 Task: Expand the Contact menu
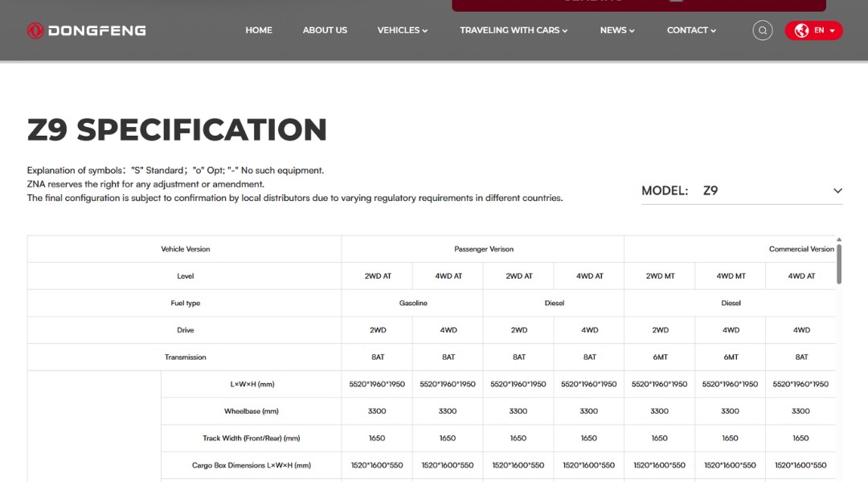691,31
